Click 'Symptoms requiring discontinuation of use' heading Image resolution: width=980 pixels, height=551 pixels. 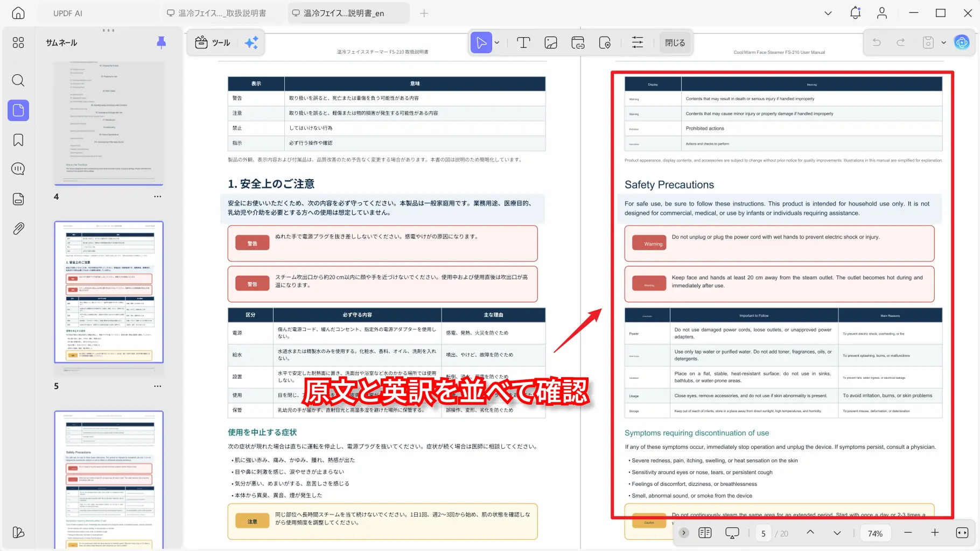(697, 433)
